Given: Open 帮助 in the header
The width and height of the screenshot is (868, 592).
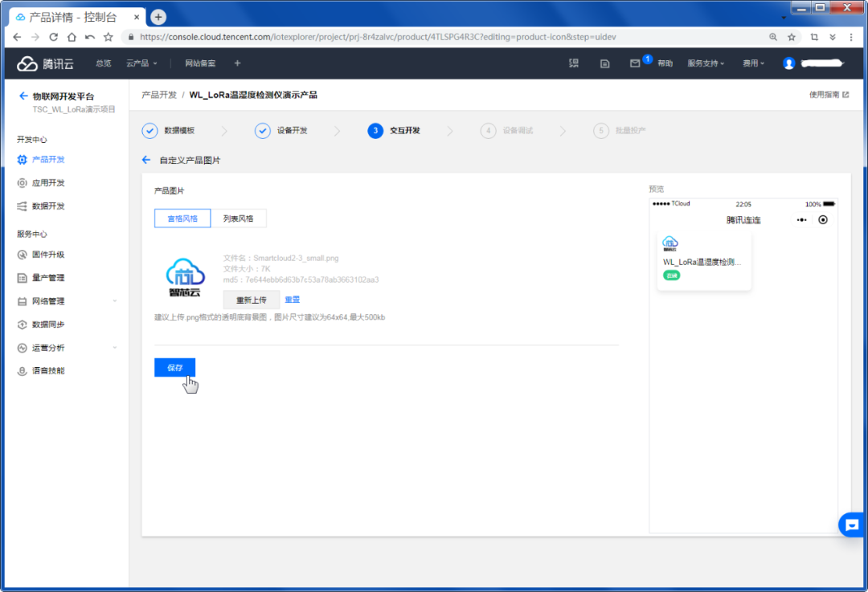Looking at the screenshot, I should tap(665, 63).
